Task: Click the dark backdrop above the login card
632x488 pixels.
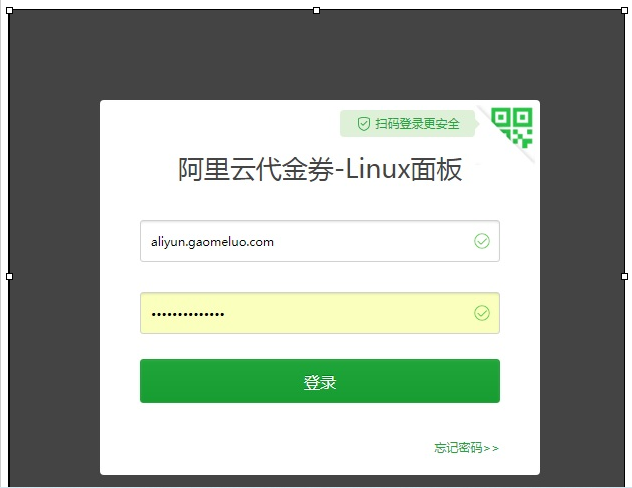Action: (x=316, y=56)
